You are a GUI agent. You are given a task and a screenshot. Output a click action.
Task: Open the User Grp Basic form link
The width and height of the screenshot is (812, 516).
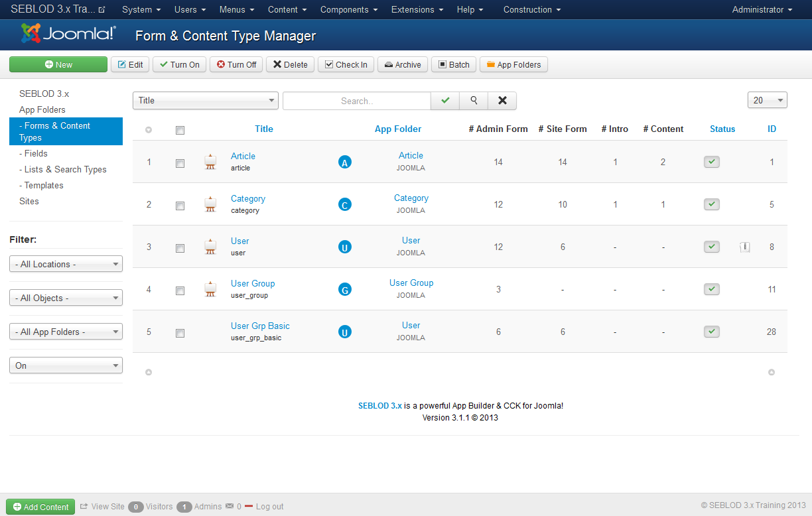pos(260,326)
